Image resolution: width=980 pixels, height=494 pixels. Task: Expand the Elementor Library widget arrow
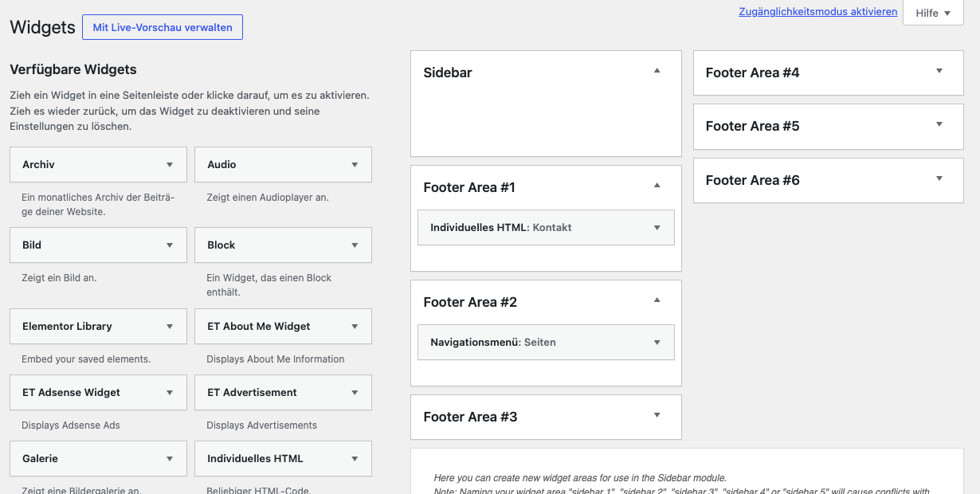[170, 327]
